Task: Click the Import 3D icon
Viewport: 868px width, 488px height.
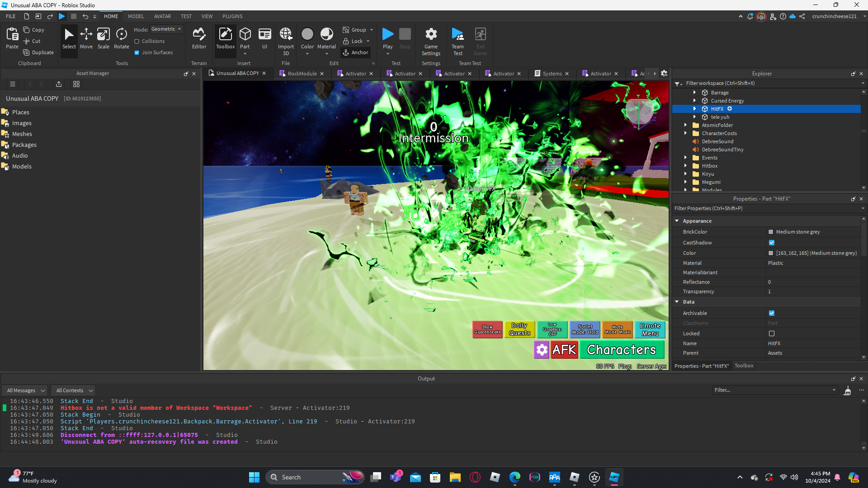Action: pyautogui.click(x=286, y=34)
